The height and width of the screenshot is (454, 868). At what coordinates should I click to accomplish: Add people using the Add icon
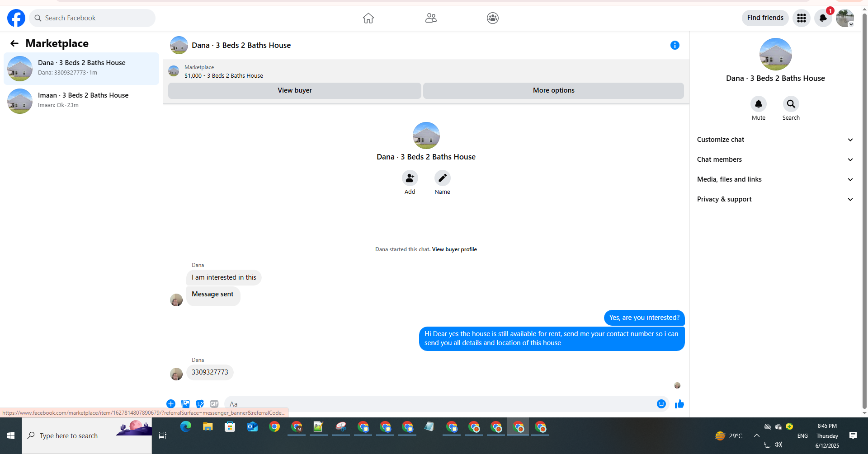[410, 178]
